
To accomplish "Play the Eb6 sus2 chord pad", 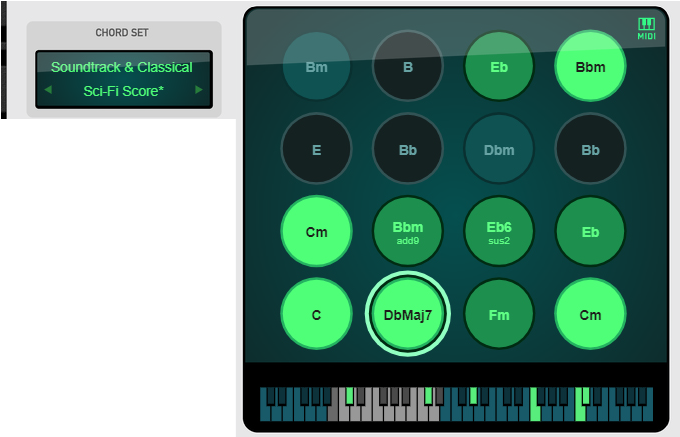I will 499,232.
